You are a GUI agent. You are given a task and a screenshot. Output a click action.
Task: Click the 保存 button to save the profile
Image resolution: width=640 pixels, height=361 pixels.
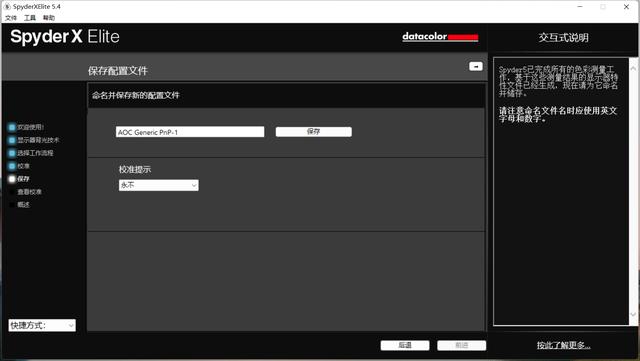coord(313,131)
